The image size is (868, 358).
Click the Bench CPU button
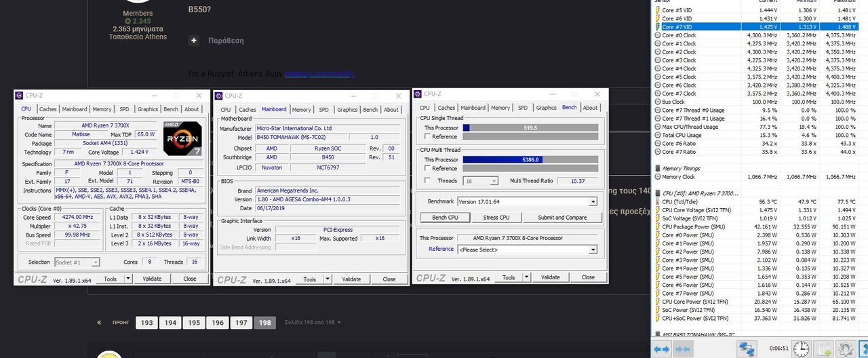point(444,218)
